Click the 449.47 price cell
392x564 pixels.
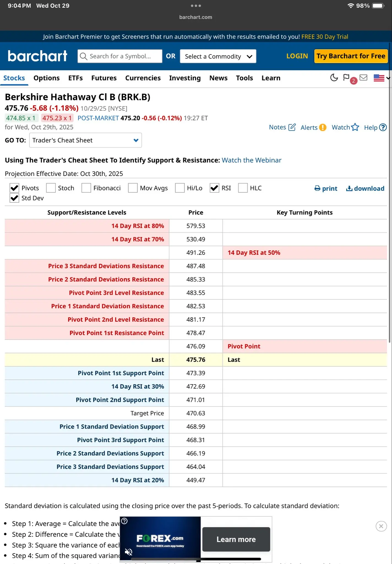click(x=196, y=480)
